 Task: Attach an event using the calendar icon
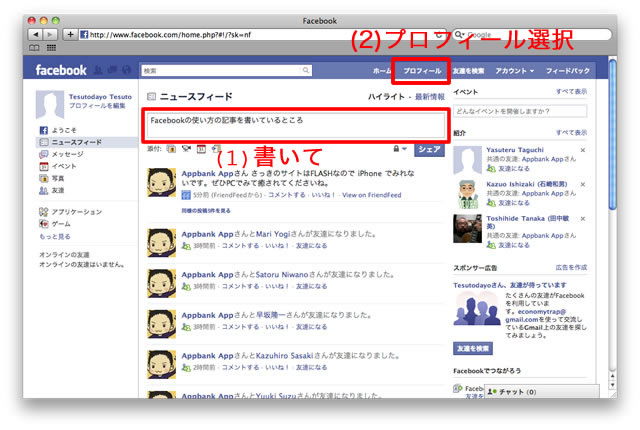[x=201, y=149]
